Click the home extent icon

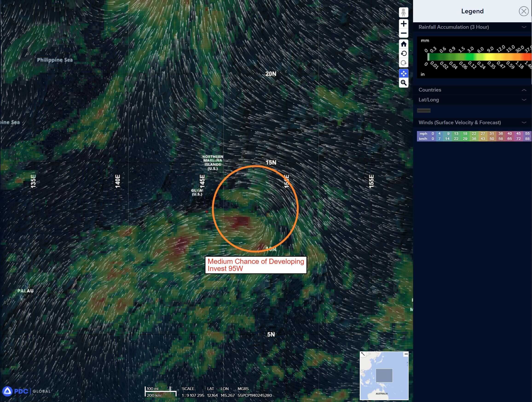point(404,44)
